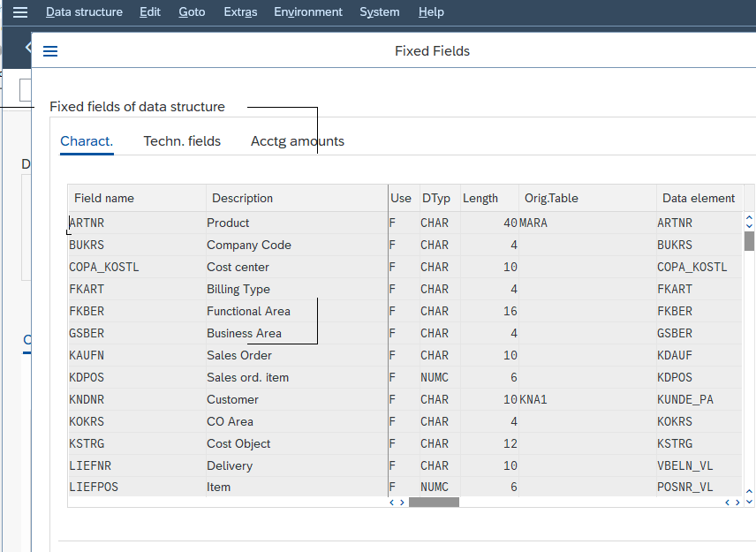The height and width of the screenshot is (552, 756).
Task: Click the Business Area description cell
Action: pos(297,334)
